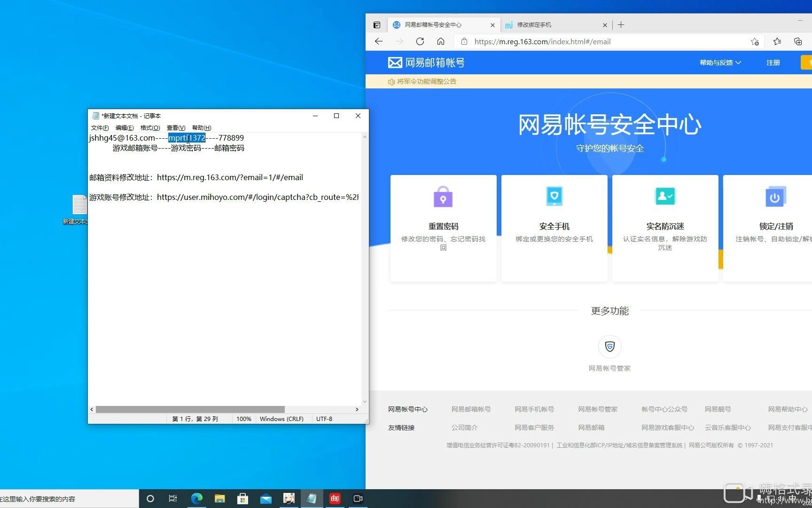The height and width of the screenshot is (508, 812).
Task: Open the 实名防沉迷 card
Action: [665, 229]
